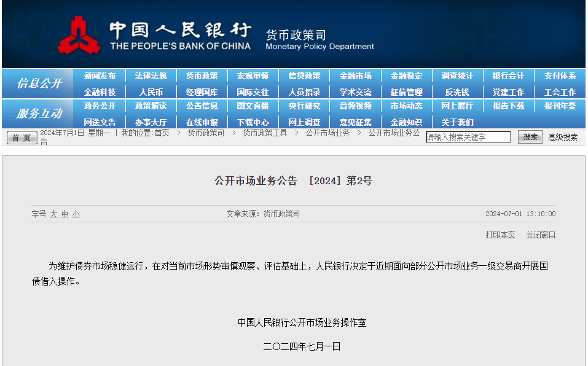
Task: Go to 调查统计 page
Action: pyautogui.click(x=457, y=76)
